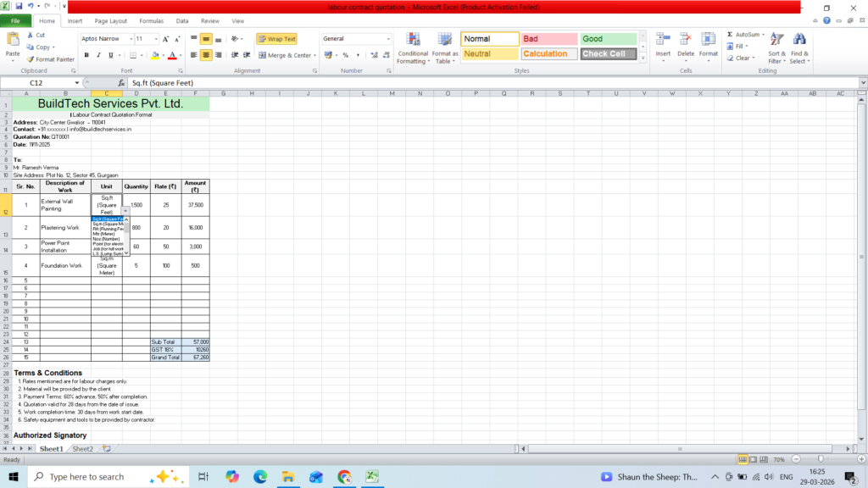Screen dimensions: 868x488
Task: Click the Delete cells icon
Action: pos(685,40)
